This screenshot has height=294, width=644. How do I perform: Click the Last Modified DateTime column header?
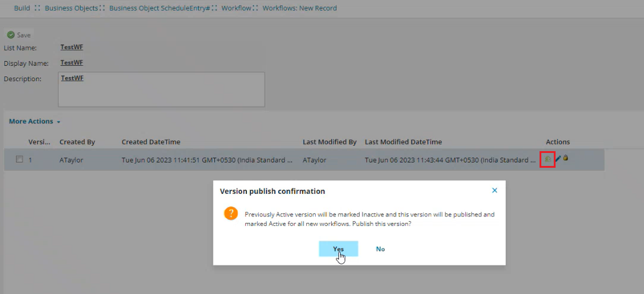pos(404,142)
